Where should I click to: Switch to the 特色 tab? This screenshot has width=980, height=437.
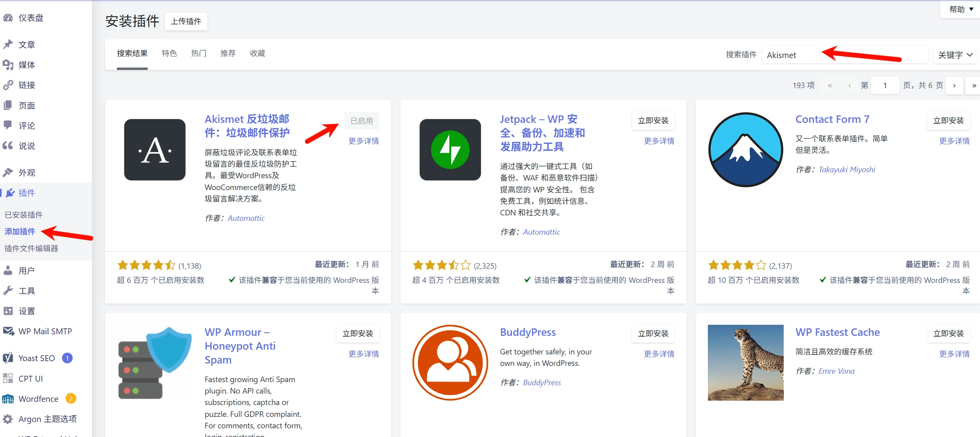coord(169,53)
